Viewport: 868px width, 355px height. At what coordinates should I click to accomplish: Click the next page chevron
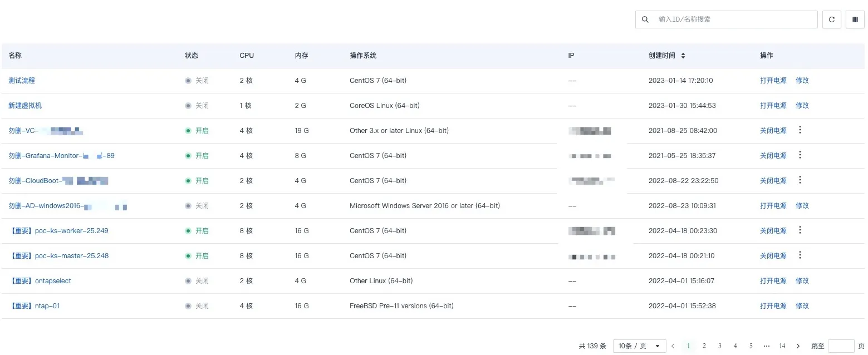[798, 346]
